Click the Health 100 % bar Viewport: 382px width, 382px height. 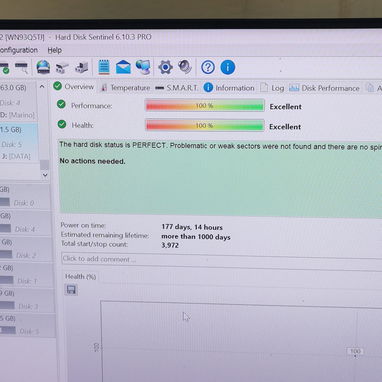[x=205, y=126]
